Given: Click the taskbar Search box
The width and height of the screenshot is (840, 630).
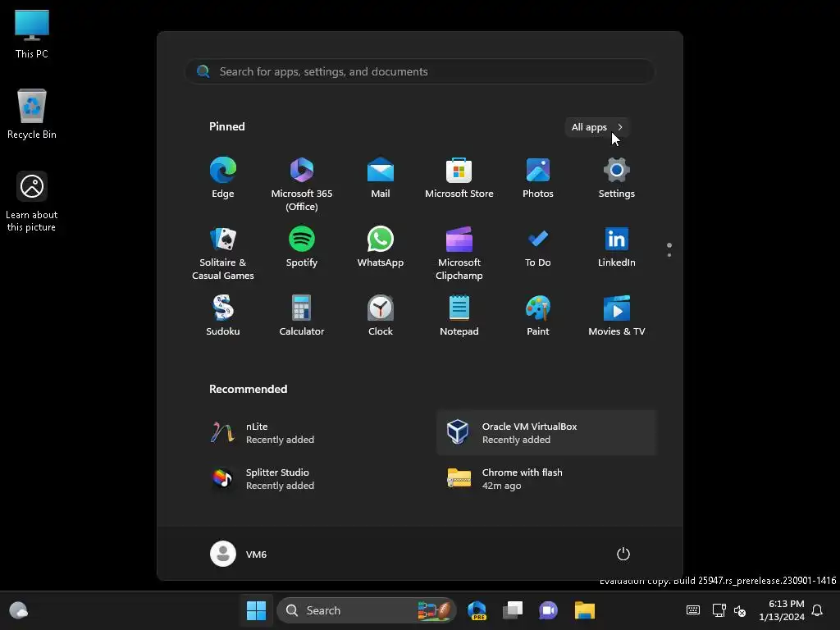Looking at the screenshot, I should point(367,610).
